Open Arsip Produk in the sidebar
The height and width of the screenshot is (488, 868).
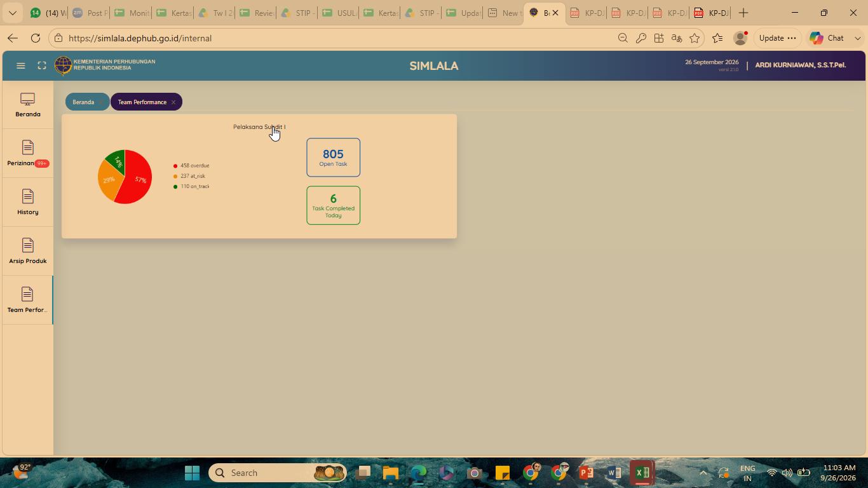[28, 252]
